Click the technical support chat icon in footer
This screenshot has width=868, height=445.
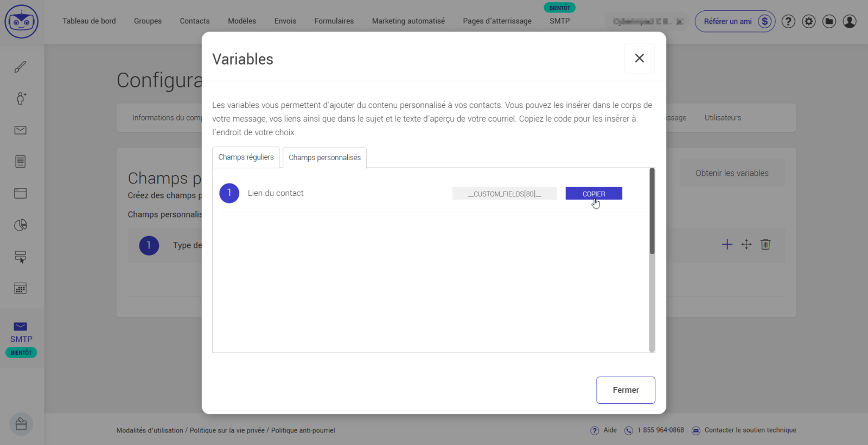pos(696,430)
